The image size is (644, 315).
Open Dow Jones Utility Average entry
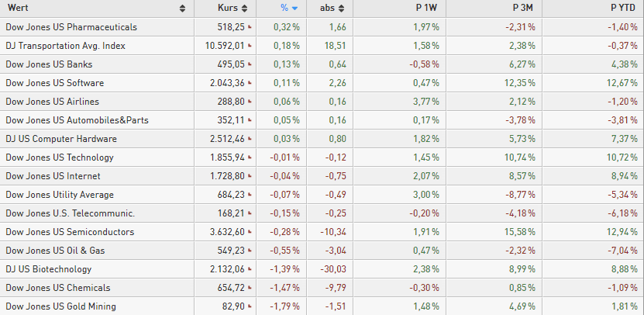60,195
